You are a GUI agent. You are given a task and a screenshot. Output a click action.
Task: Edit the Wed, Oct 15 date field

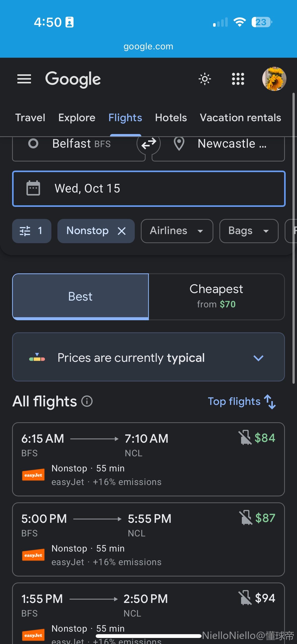coord(148,188)
